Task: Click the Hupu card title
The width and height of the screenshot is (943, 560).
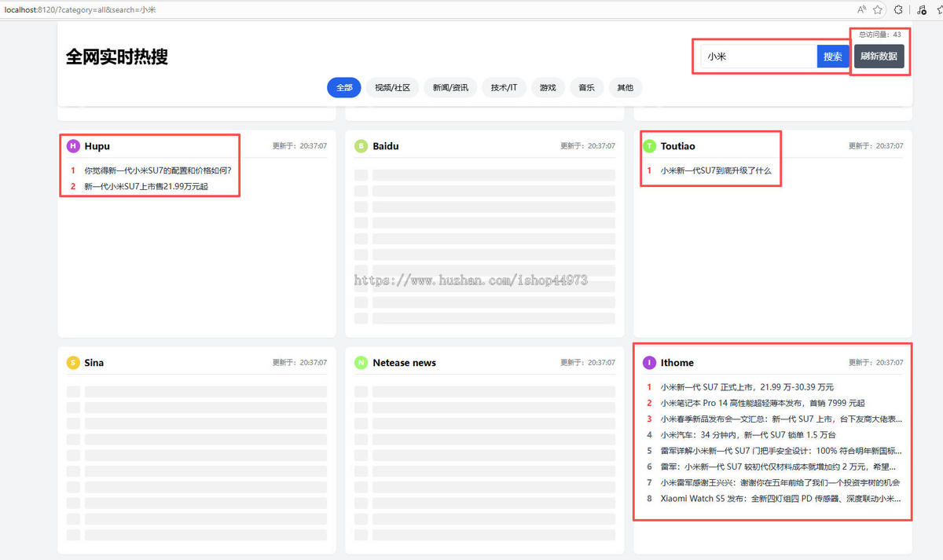Action: 97,146
